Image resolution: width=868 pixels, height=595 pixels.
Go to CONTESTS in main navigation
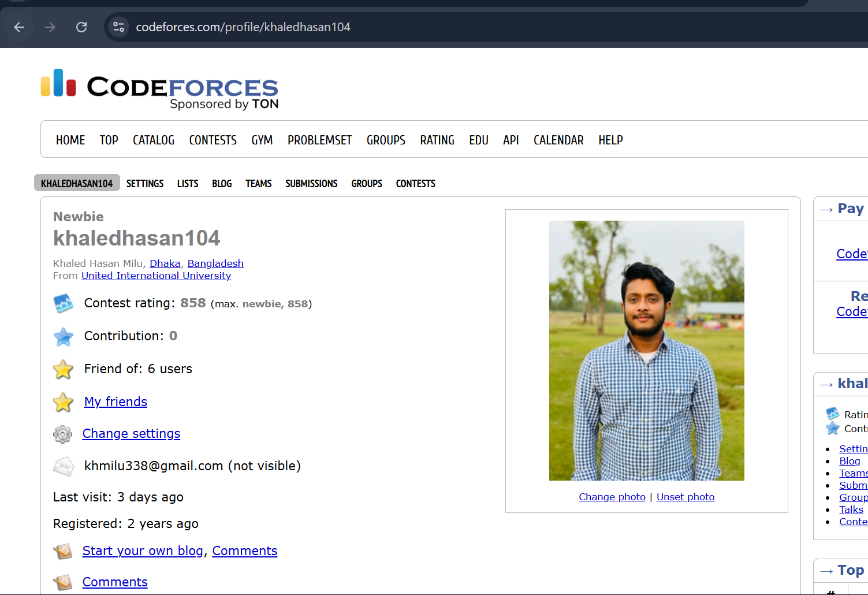click(x=213, y=140)
